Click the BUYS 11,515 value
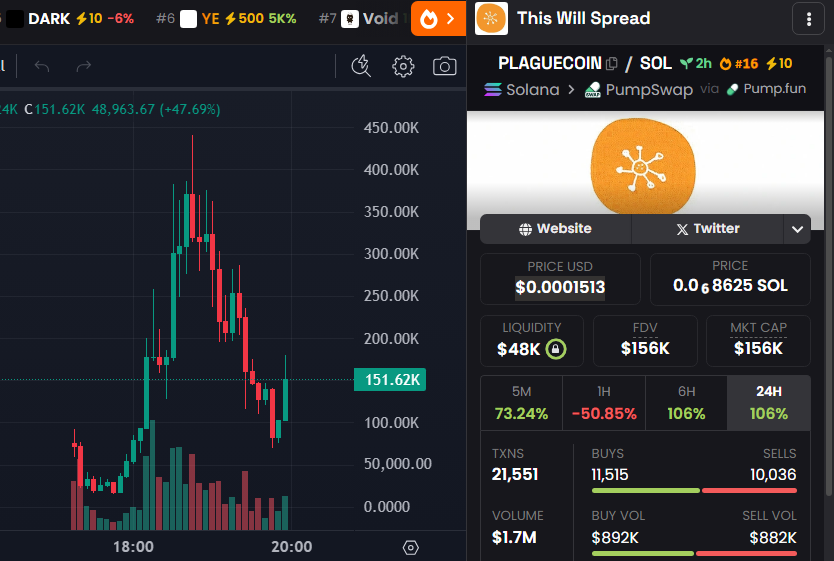The image size is (834, 561). coord(610,474)
